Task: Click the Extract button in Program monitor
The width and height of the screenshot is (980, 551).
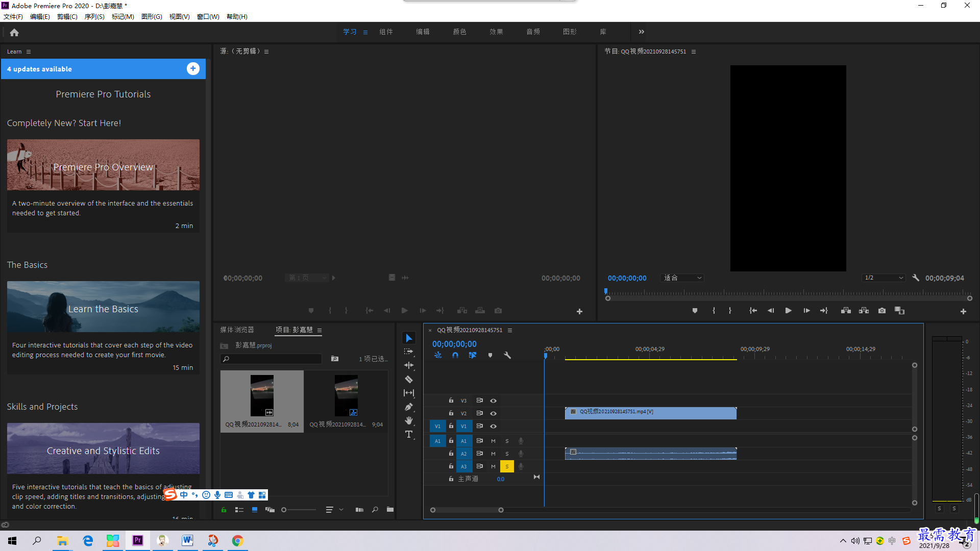Action: click(864, 311)
